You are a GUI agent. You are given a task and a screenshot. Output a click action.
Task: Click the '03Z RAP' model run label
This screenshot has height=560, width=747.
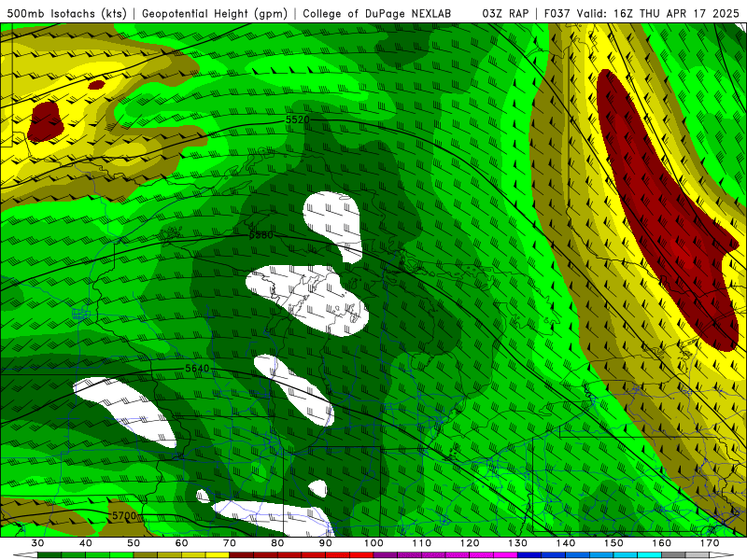pos(505,13)
